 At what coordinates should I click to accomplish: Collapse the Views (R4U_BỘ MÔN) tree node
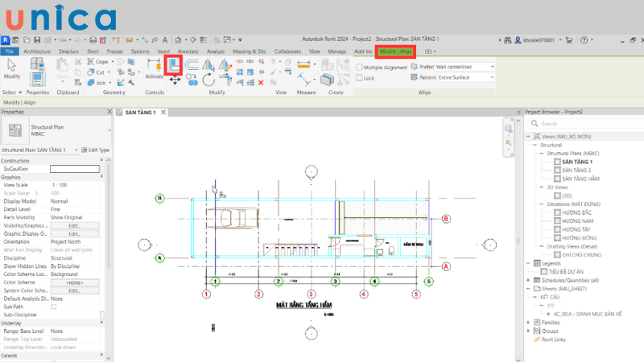[528, 136]
